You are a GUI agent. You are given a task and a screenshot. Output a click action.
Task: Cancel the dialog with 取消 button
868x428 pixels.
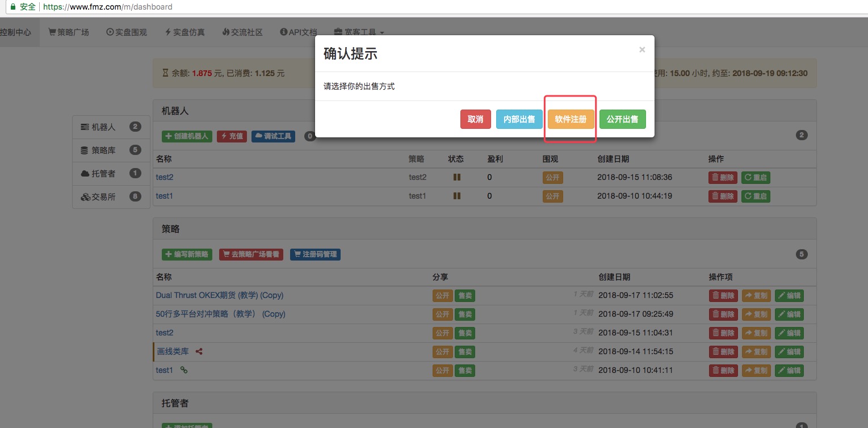(x=475, y=119)
